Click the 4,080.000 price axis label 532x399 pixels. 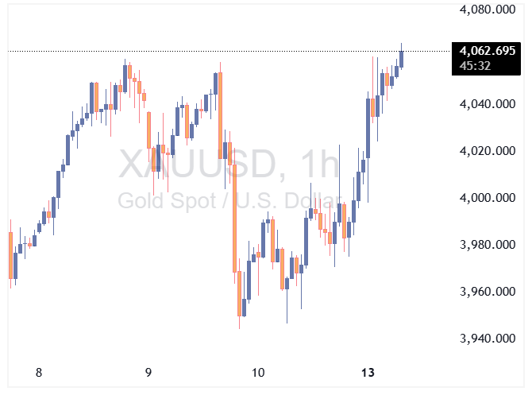[x=486, y=10]
